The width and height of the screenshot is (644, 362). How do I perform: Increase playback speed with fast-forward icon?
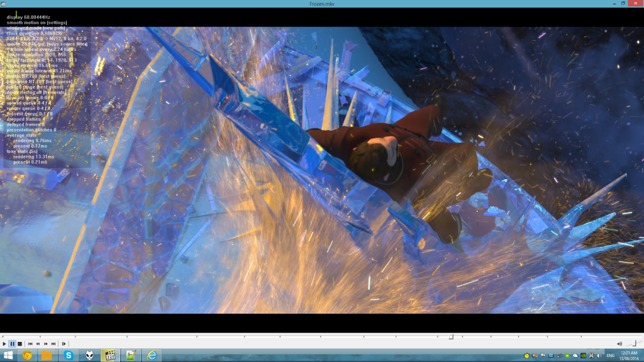45,344
